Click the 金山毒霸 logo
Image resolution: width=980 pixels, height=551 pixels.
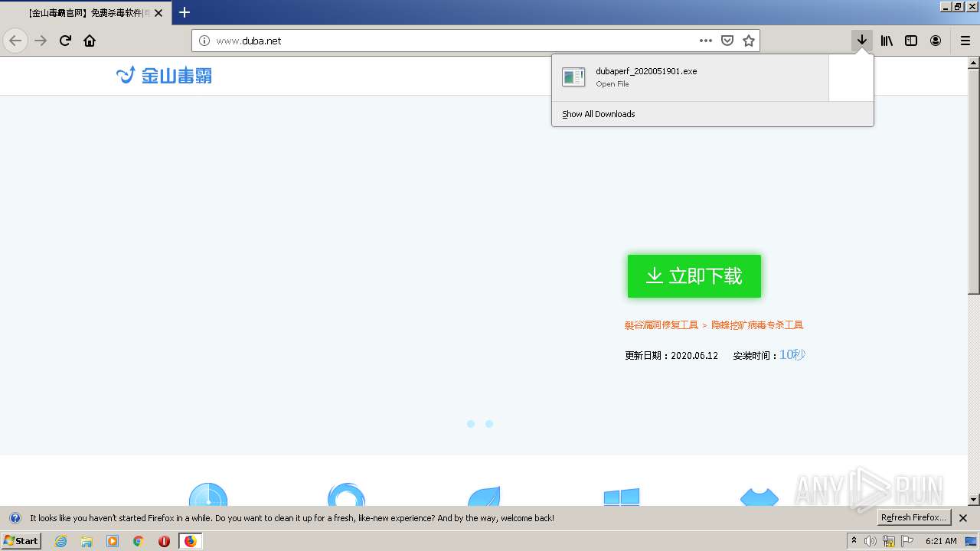click(x=164, y=75)
